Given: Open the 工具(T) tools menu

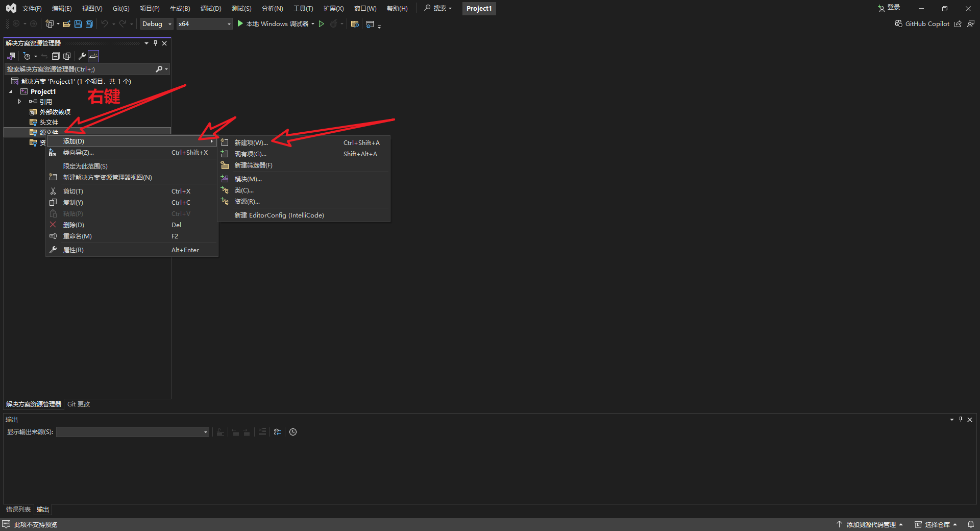Looking at the screenshot, I should click(x=303, y=8).
